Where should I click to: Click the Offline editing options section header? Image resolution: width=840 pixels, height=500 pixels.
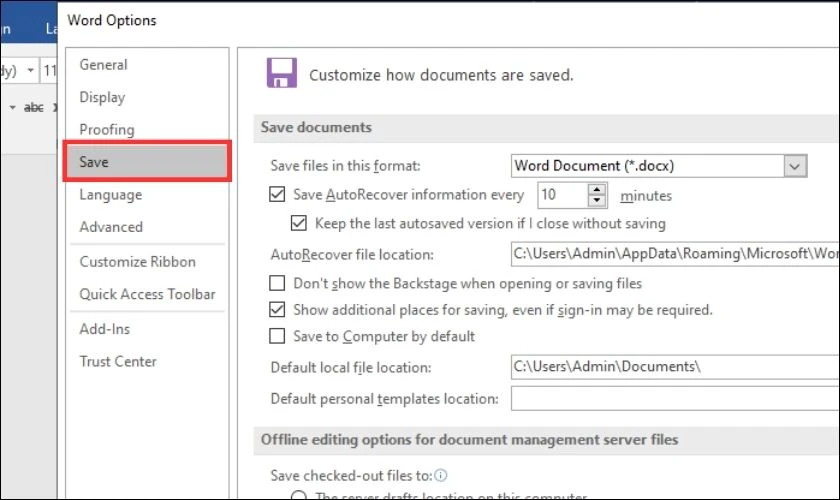[469, 440]
